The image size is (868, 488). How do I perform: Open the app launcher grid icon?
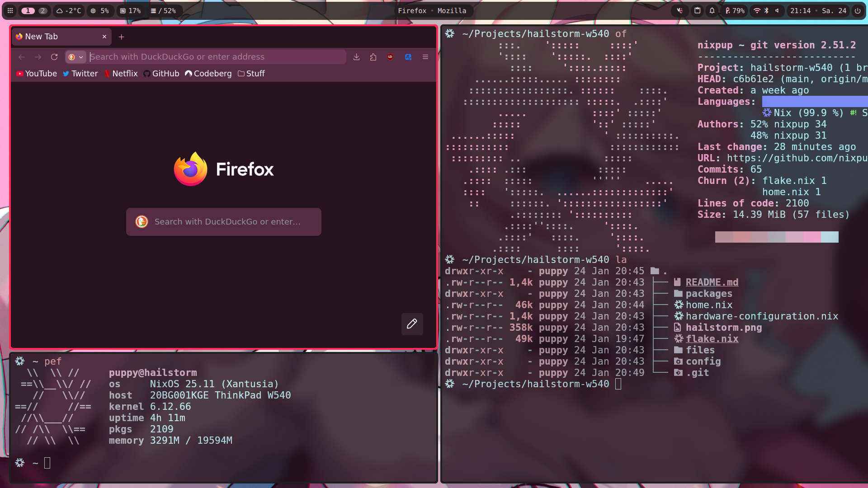pyautogui.click(x=10, y=10)
